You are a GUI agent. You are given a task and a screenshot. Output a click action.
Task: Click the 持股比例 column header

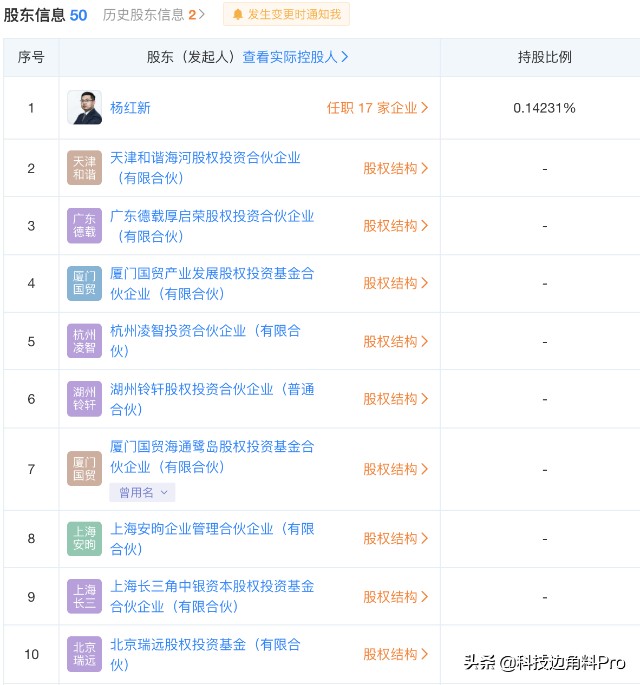click(x=544, y=57)
